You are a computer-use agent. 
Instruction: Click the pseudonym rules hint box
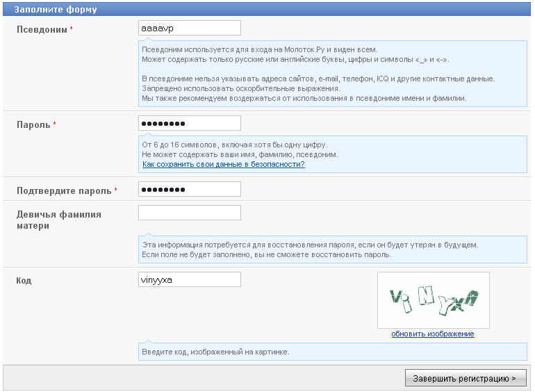[318, 74]
